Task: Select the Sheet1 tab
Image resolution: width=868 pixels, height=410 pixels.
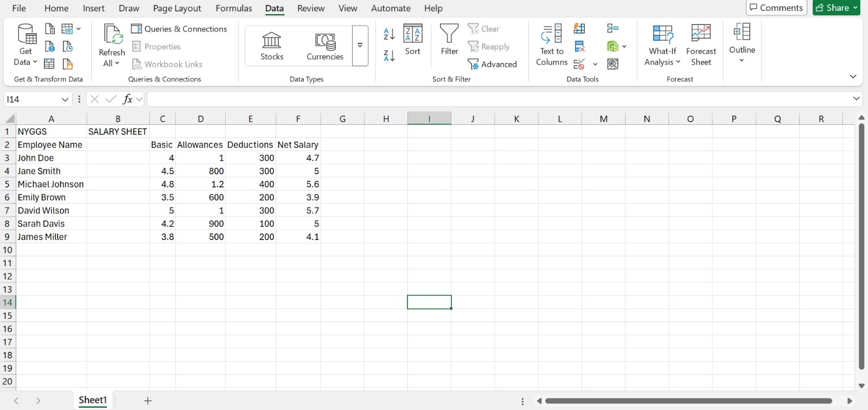Action: [x=93, y=400]
